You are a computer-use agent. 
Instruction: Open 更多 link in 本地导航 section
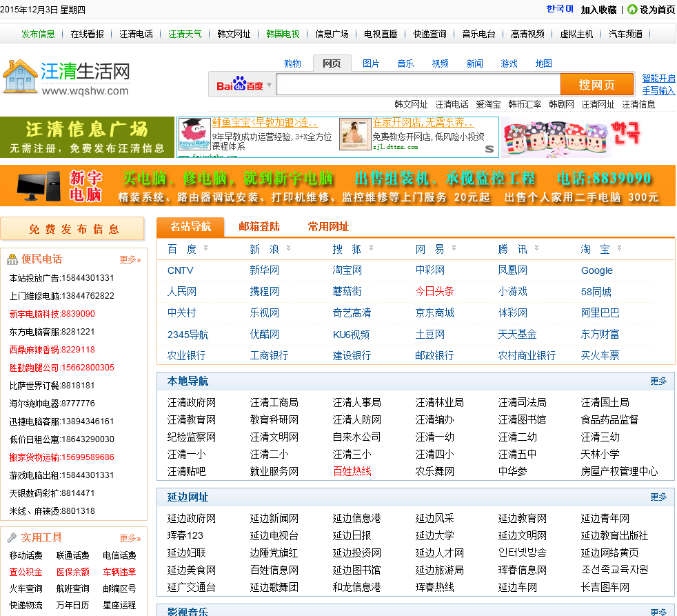[x=658, y=381]
